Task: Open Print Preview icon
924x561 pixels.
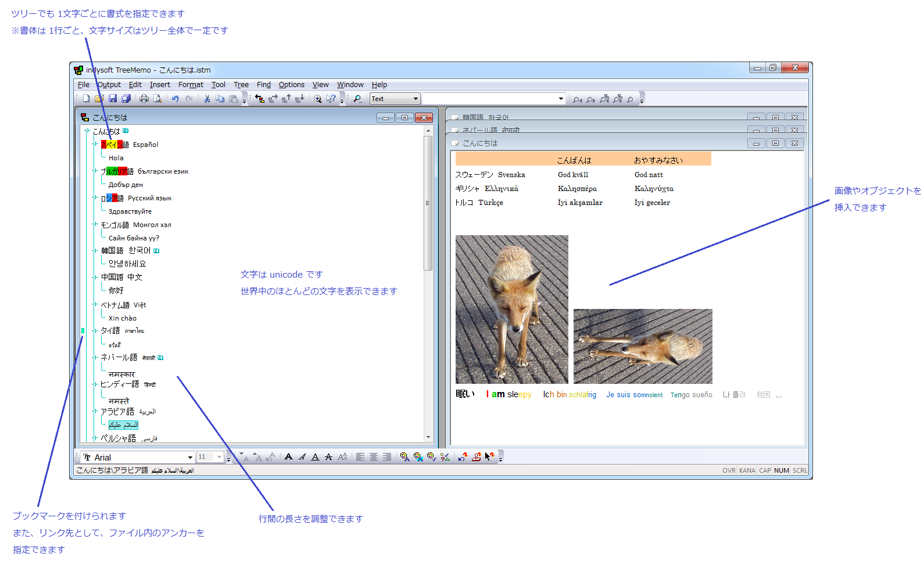Action: (x=157, y=99)
